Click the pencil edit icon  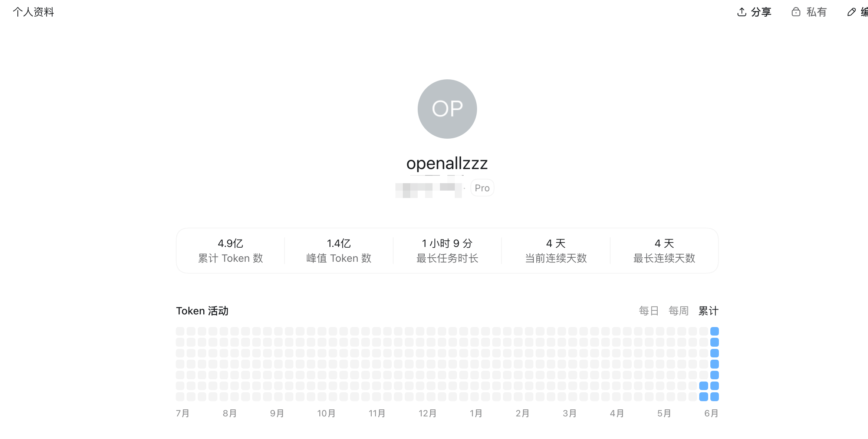point(851,12)
